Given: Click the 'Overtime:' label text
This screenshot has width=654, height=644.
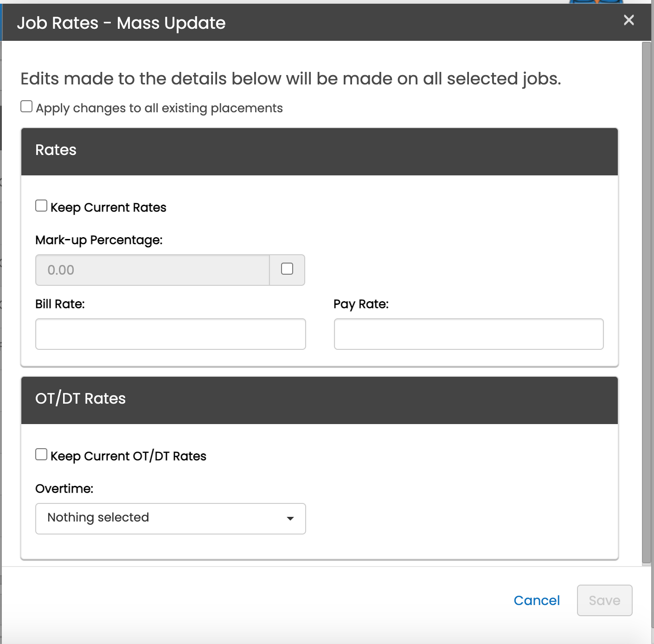Looking at the screenshot, I should (64, 489).
